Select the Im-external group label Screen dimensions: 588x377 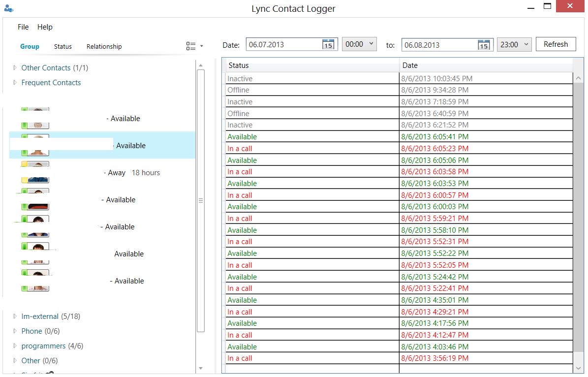[x=40, y=316]
